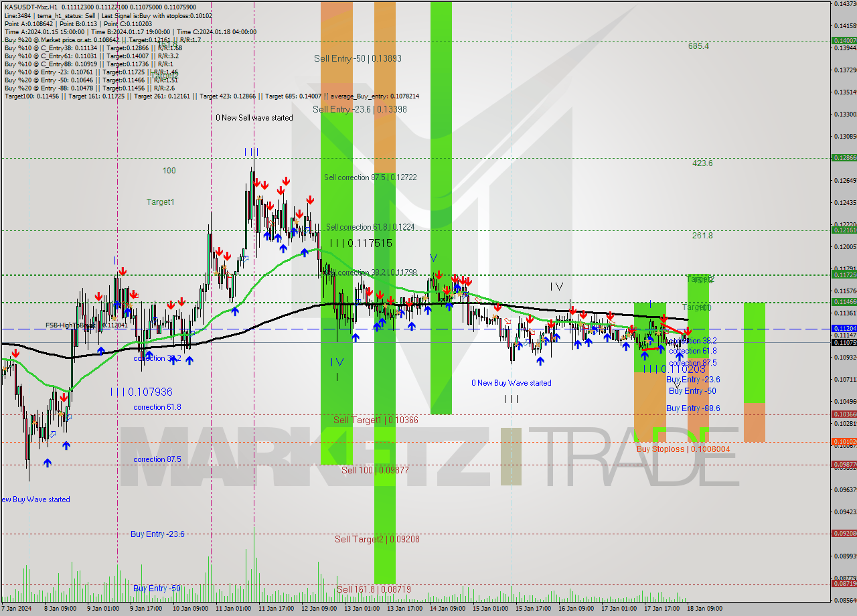Click the '10 Jan 09:00' time axis label
857x616 pixels.
click(190, 609)
